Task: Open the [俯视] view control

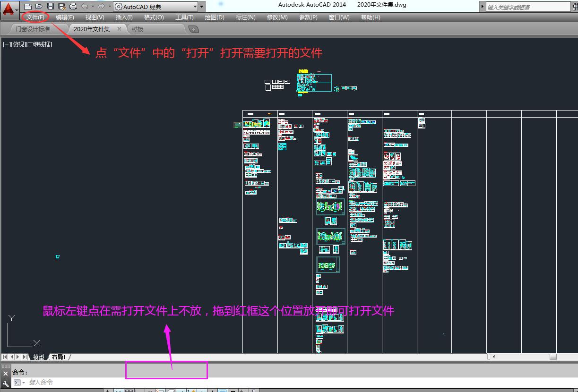Action: pos(19,44)
